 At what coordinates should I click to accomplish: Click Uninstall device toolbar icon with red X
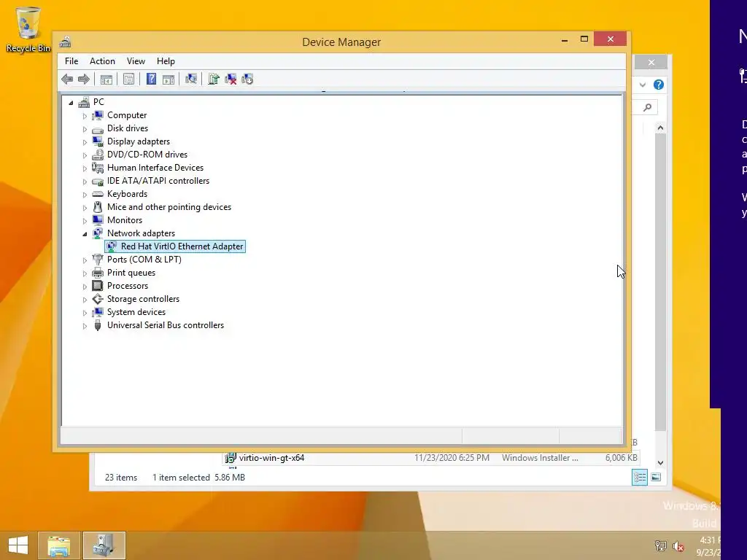(x=231, y=79)
